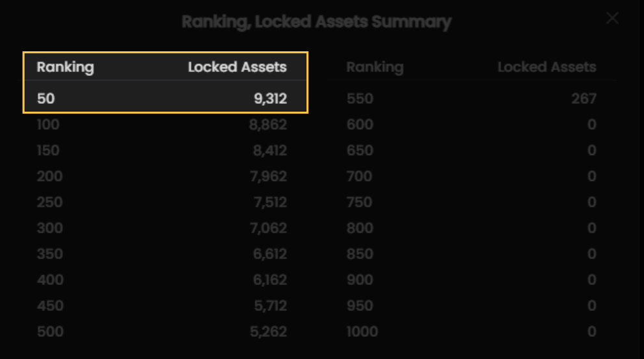The width and height of the screenshot is (644, 359).
Task: Click the 7,062 locked assets value
Action: (x=268, y=228)
